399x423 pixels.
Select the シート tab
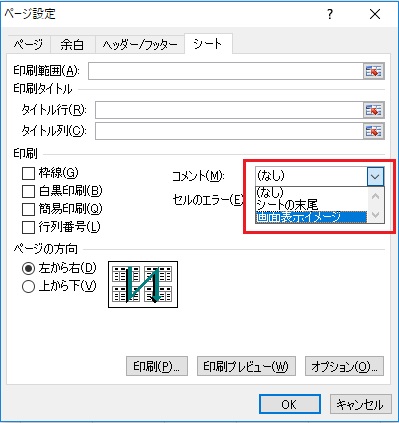click(208, 44)
